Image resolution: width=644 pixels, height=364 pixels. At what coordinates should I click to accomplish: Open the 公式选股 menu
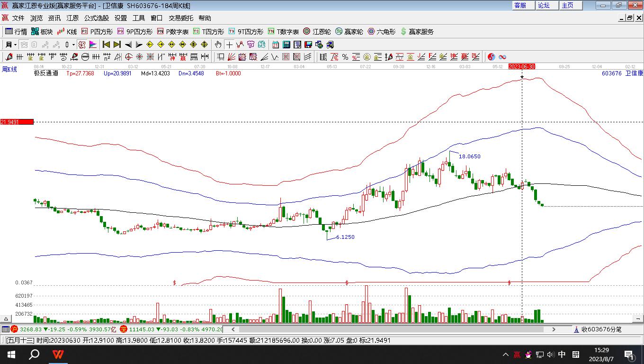(x=97, y=18)
